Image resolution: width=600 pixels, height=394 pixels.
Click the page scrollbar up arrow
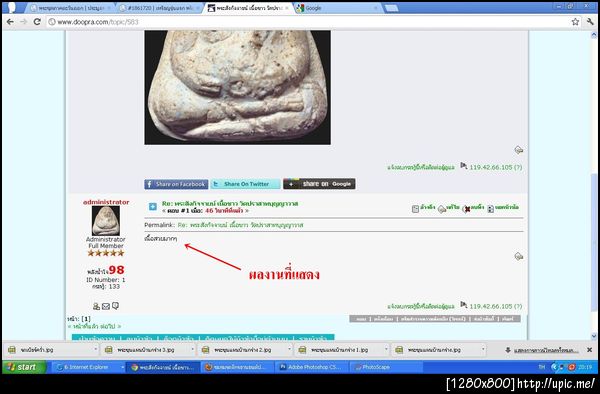594,35
